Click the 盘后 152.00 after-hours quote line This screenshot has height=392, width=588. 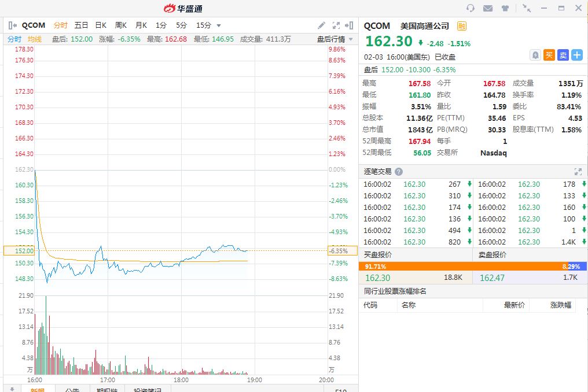click(x=410, y=70)
